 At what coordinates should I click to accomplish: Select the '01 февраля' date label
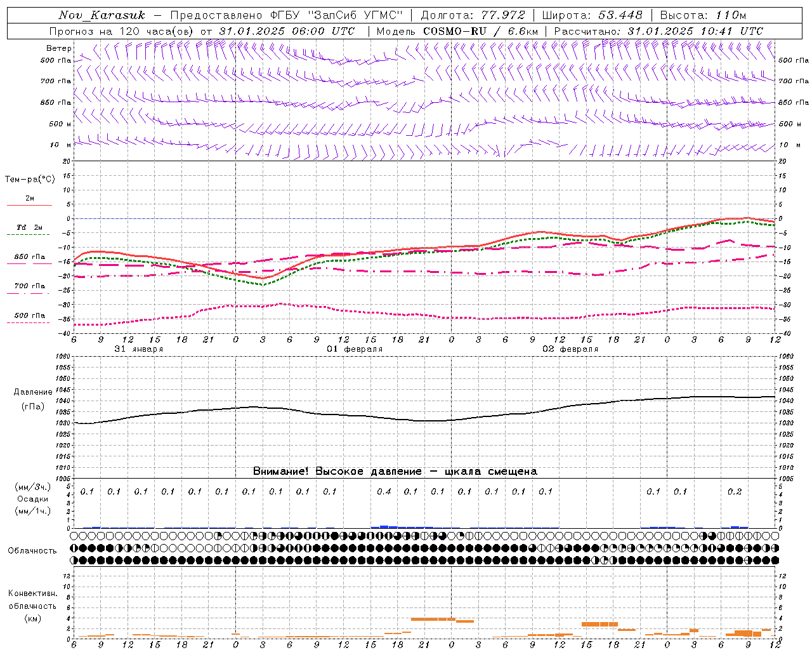(x=355, y=349)
